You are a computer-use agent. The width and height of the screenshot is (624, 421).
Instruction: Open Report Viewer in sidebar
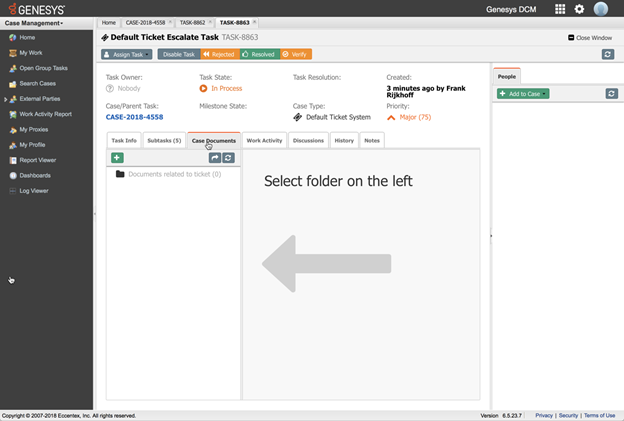[37, 160]
